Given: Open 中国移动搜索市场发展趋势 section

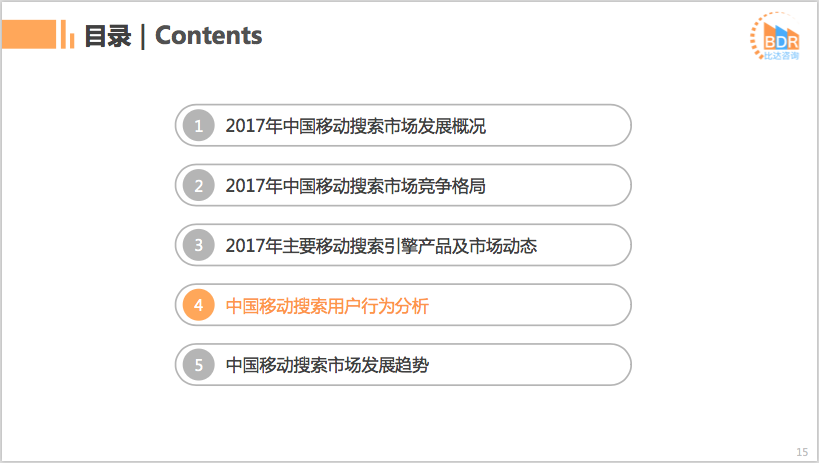Looking at the screenshot, I should [327, 365].
